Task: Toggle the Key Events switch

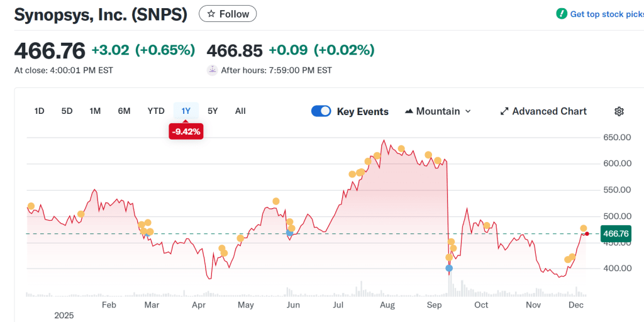Action: tap(321, 111)
